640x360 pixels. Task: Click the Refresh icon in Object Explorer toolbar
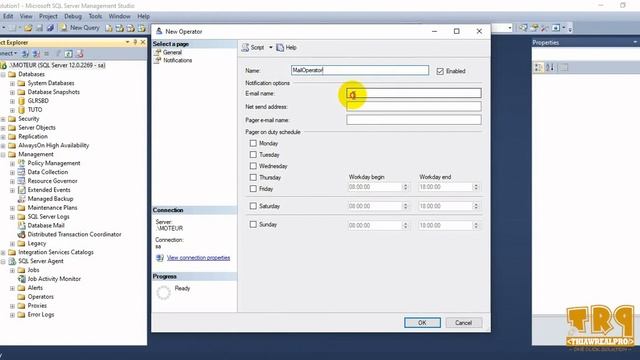click(69, 53)
